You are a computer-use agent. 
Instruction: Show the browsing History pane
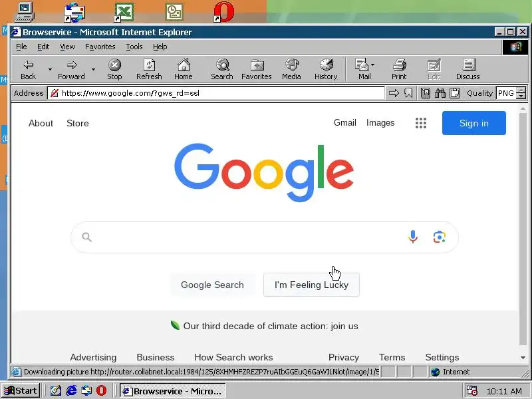(326, 70)
